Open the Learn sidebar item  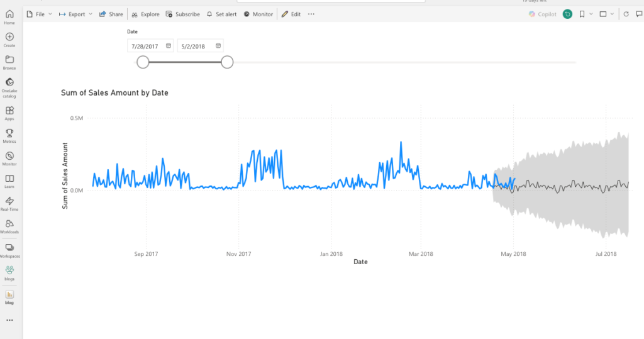pyautogui.click(x=9, y=181)
